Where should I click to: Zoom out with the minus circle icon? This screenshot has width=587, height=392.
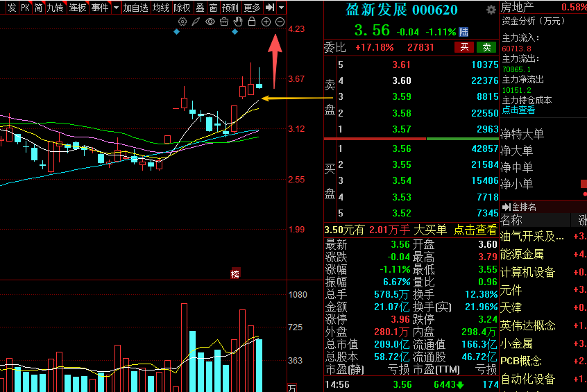click(280, 22)
